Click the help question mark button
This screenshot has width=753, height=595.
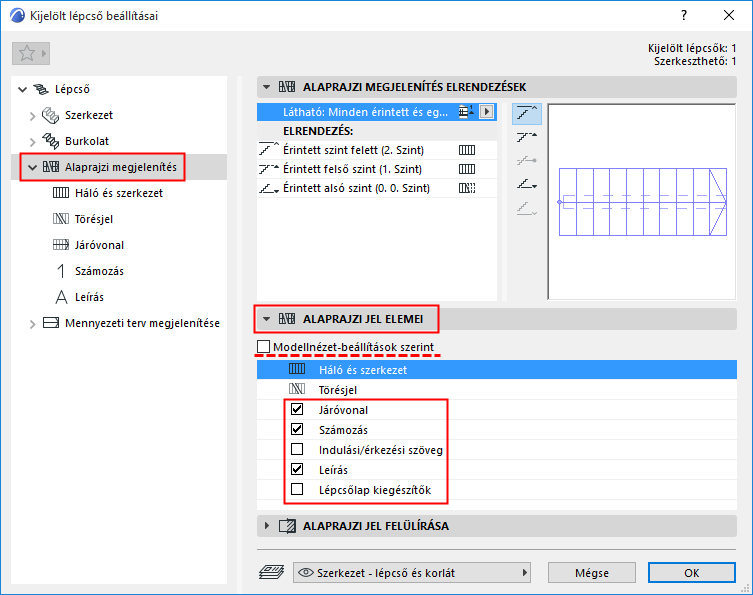(684, 15)
